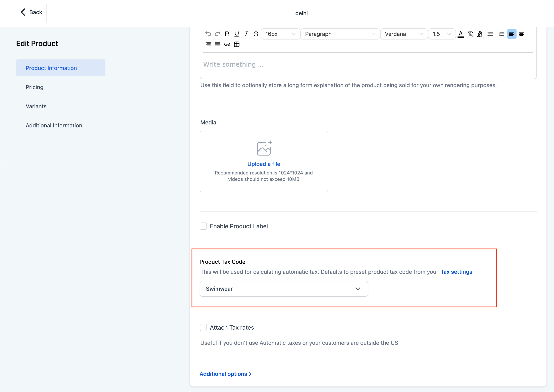Open the text color picker
The width and height of the screenshot is (554, 392).
tap(461, 34)
